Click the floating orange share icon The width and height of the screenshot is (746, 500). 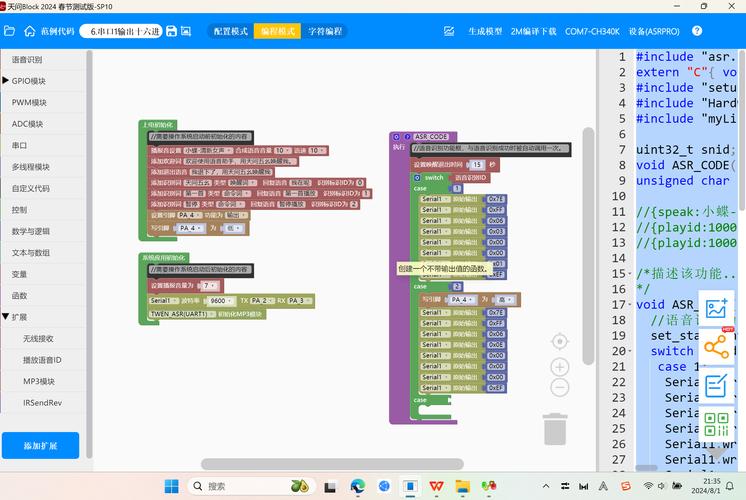click(x=716, y=347)
